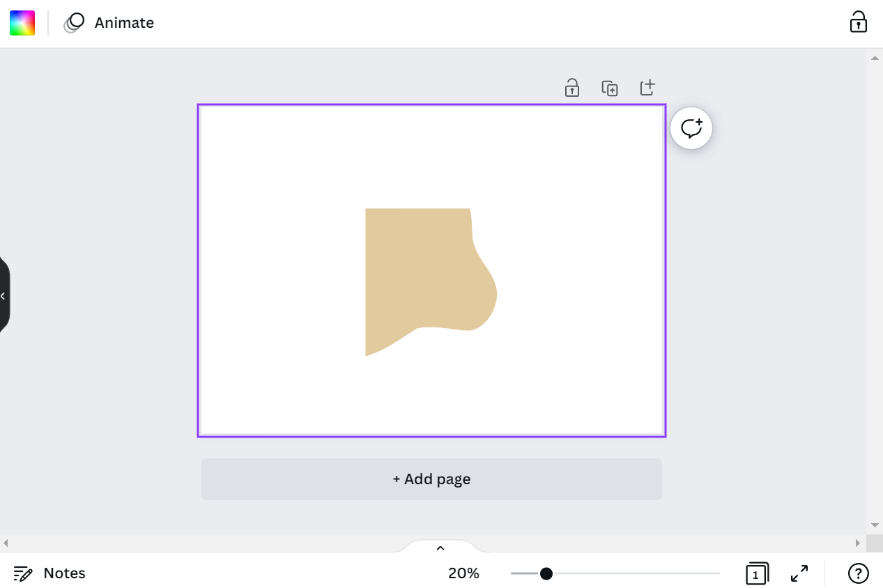The width and height of the screenshot is (883, 588).
Task: Click the zoom slider handle
Action: [x=546, y=573]
